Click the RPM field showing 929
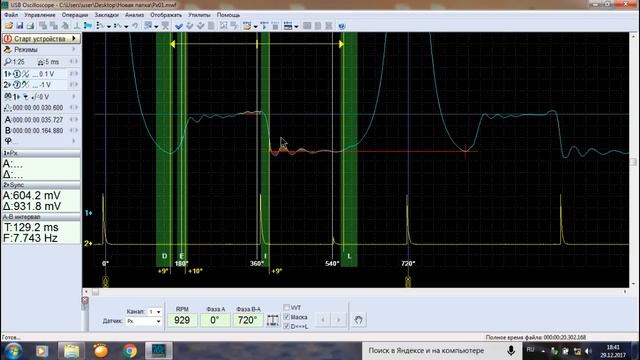640x360 pixels. pos(182,320)
